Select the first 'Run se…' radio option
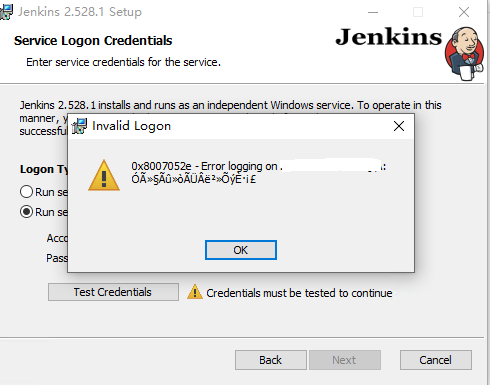Viewport: 490px width, 385px height. point(26,192)
